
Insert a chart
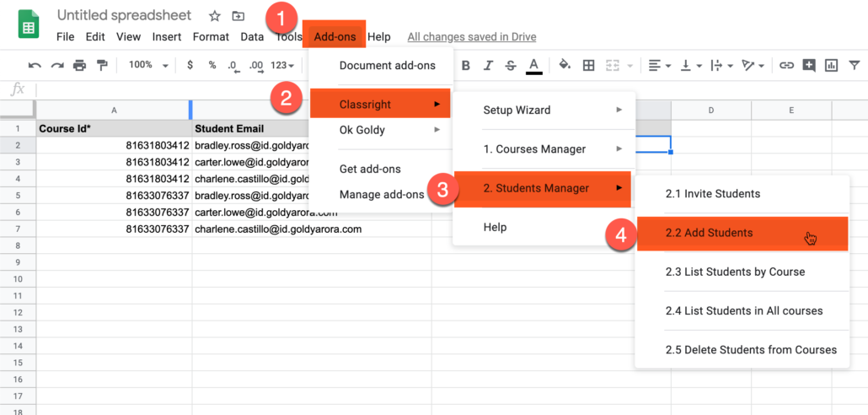[x=831, y=66]
